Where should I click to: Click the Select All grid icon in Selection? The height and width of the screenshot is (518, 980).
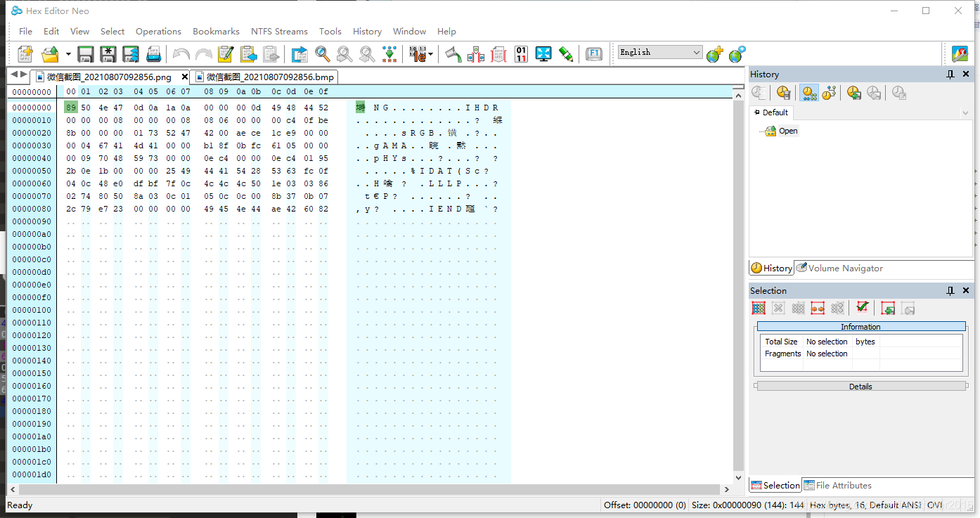pyautogui.click(x=759, y=308)
